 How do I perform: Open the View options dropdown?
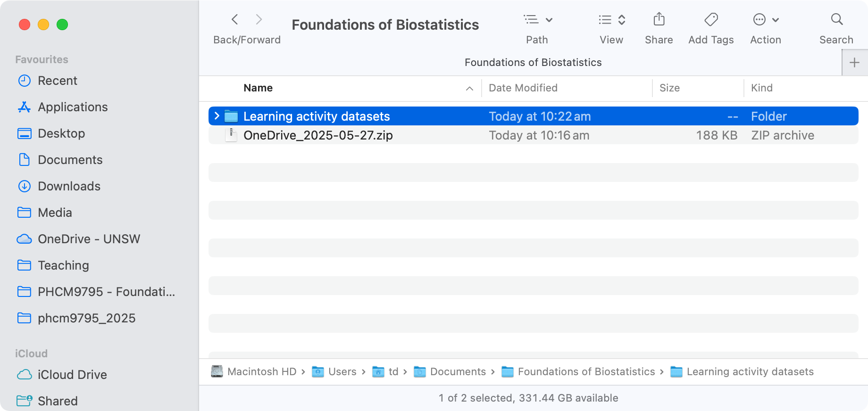point(611,20)
